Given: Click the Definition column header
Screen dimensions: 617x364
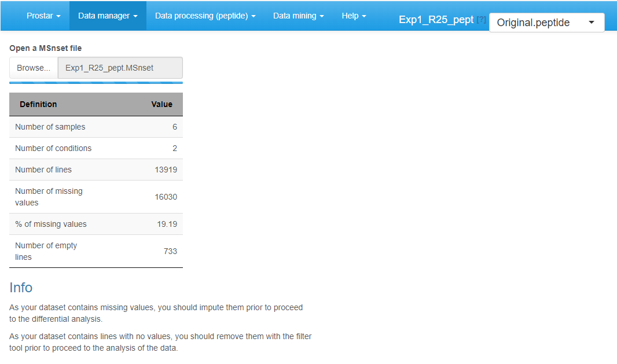Looking at the screenshot, I should pos(38,104).
